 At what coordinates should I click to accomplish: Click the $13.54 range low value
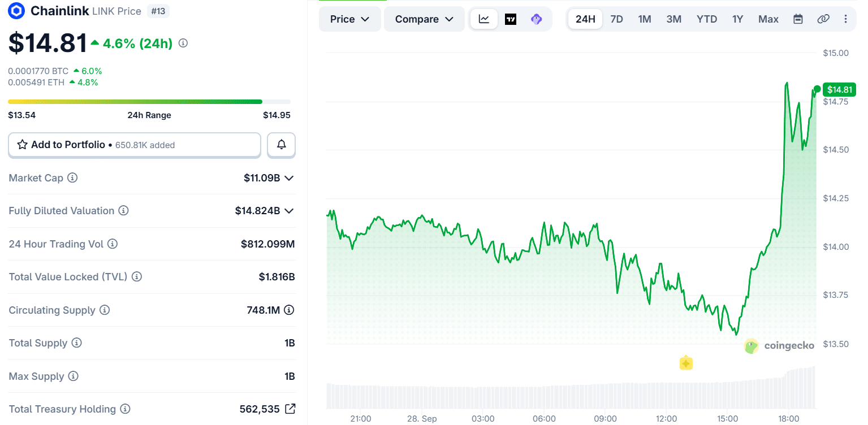pyautogui.click(x=22, y=115)
